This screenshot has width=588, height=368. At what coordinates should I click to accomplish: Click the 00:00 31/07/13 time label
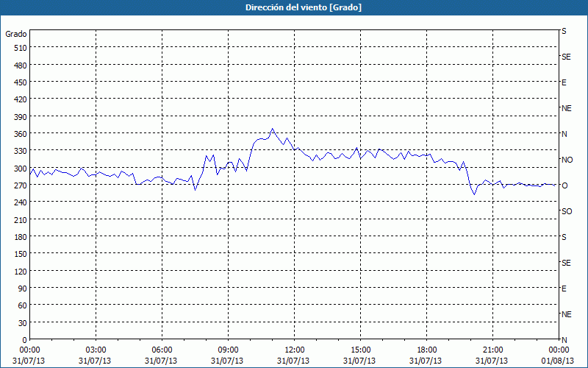29,355
